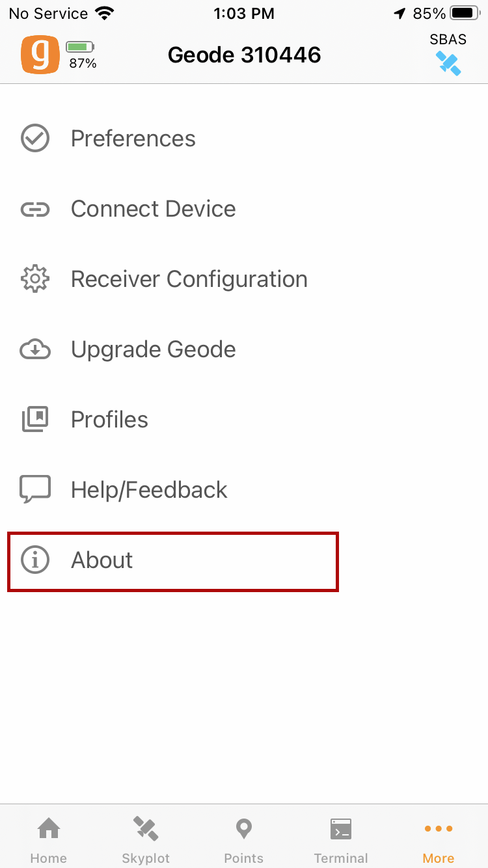Click the Preferences checkmark icon
488x868 pixels.
point(35,139)
